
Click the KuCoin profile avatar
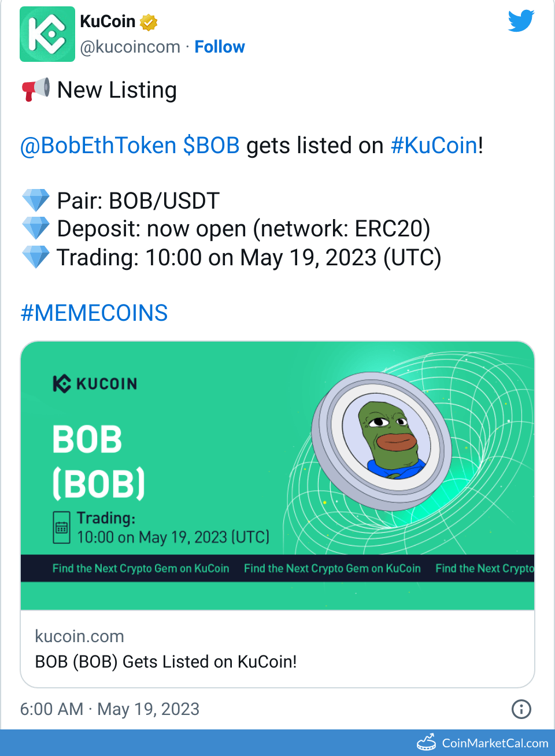[x=47, y=34]
